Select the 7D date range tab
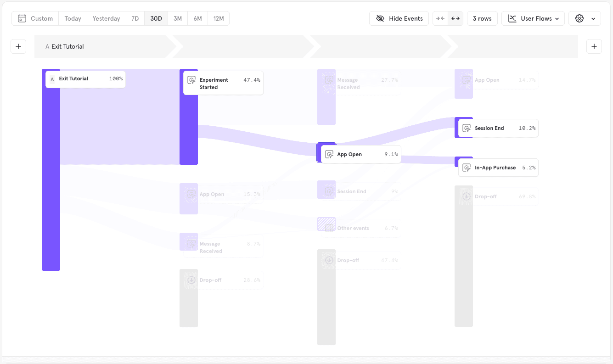The image size is (613, 364). [135, 18]
